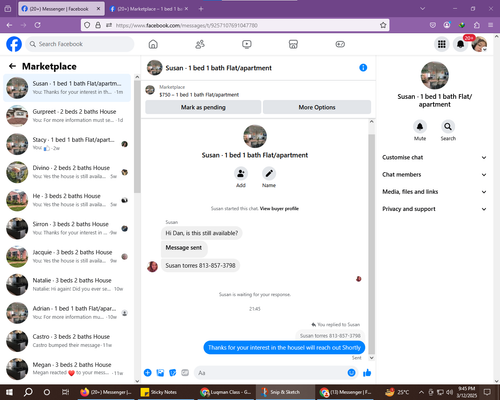Open Gurpreet 2 beds 2 baths House conversation
Viewport: 500px width, 400px height.
click(x=67, y=116)
